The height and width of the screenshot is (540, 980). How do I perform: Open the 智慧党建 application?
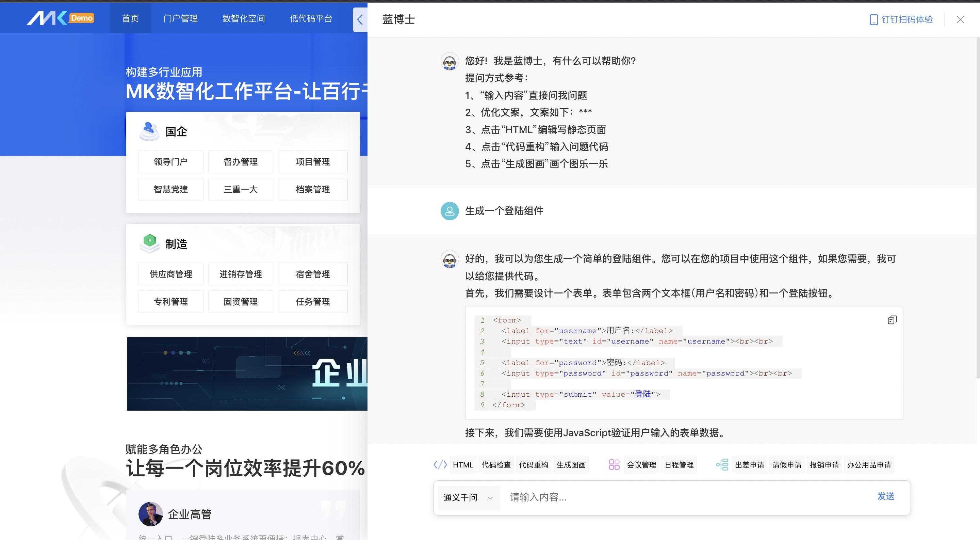170,189
